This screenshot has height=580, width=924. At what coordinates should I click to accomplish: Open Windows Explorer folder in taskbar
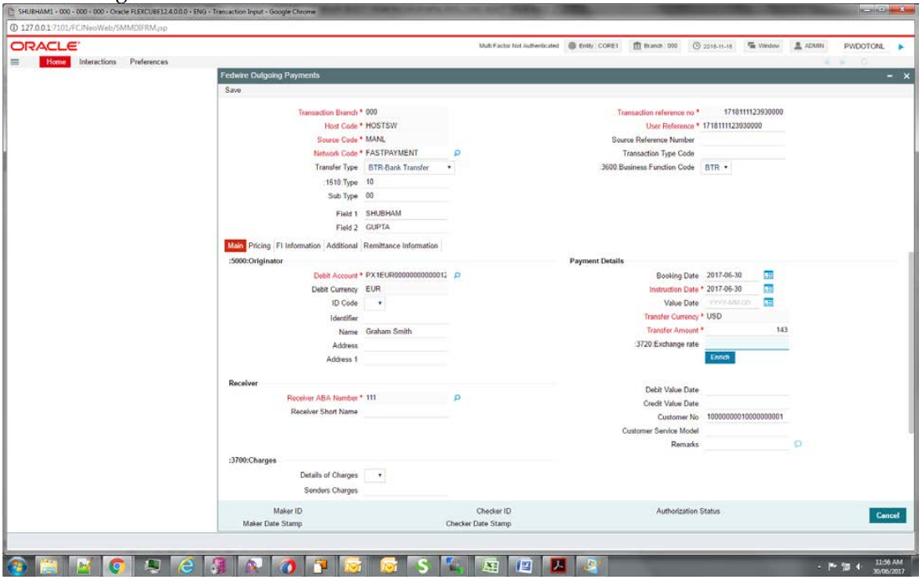click(x=48, y=567)
